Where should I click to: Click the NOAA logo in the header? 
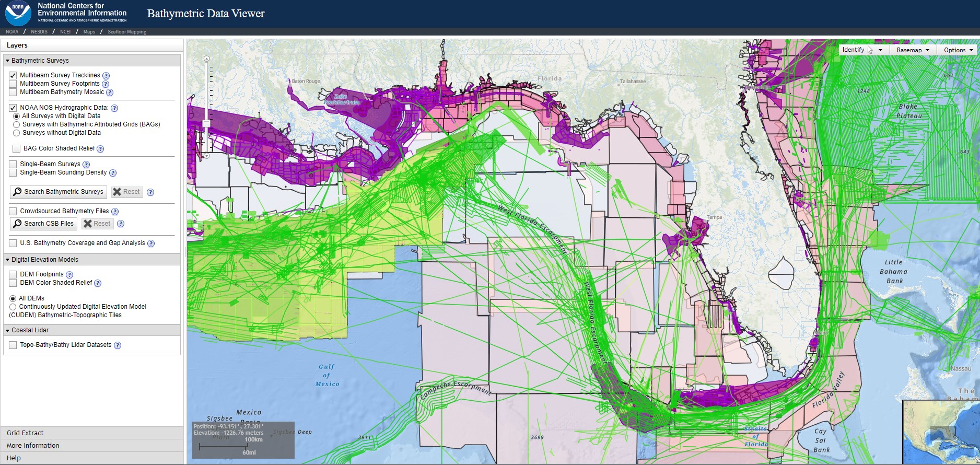[x=18, y=14]
